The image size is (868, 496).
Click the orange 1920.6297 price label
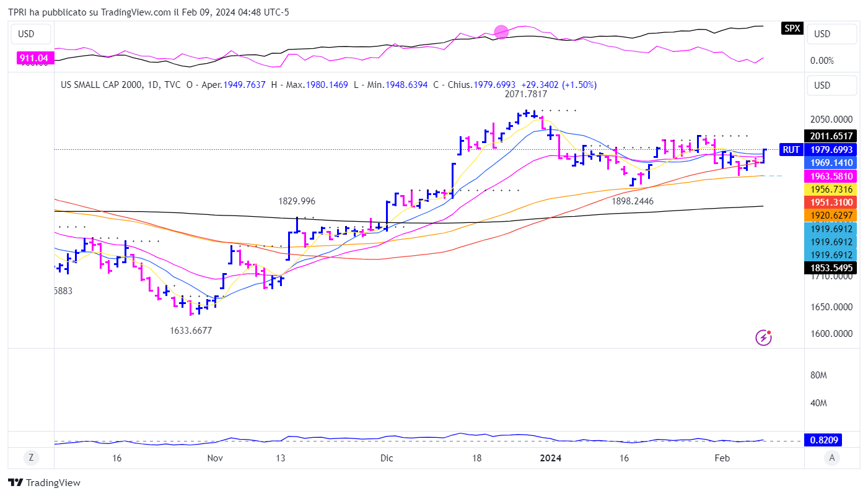pos(830,215)
